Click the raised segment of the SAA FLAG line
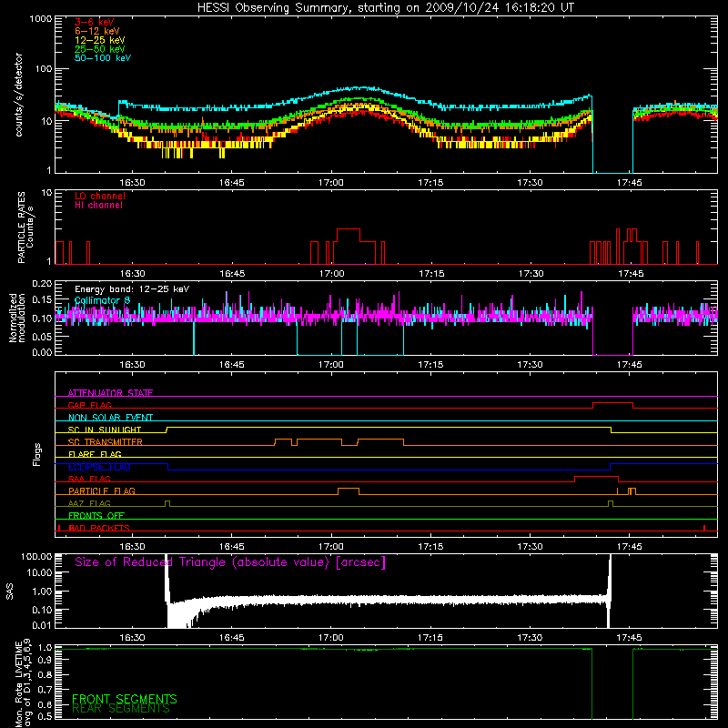The height and width of the screenshot is (728, 728). tap(597, 477)
